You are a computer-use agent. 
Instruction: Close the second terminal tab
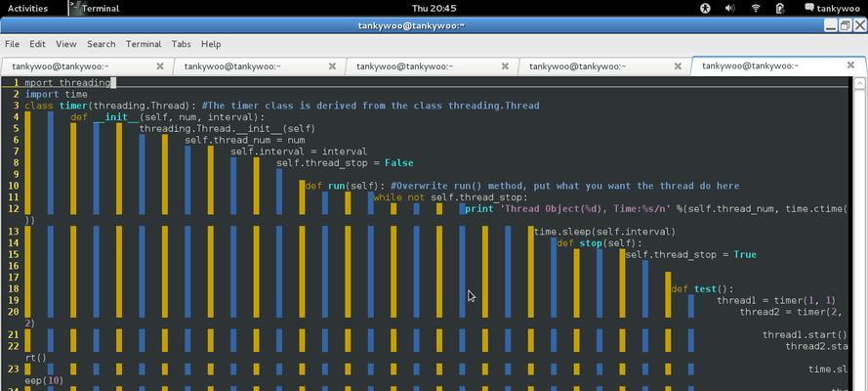pyautogui.click(x=332, y=65)
